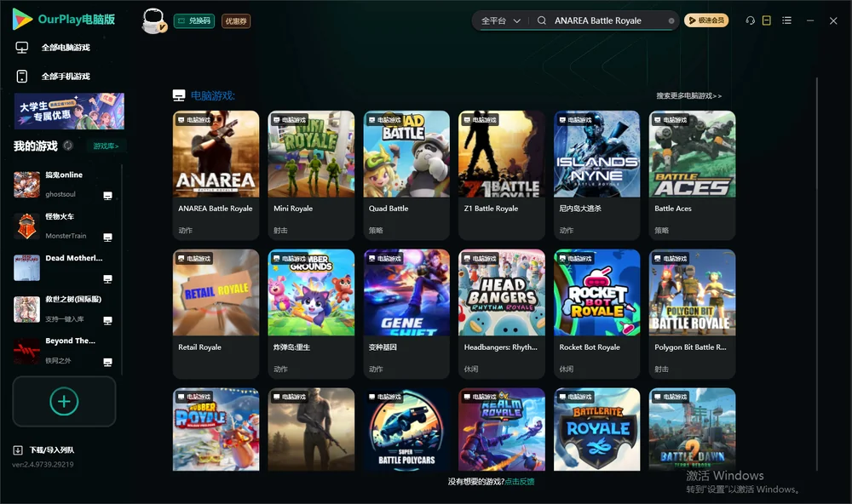This screenshot has width=852, height=504.
Task: Select Quad Battle game thumbnail
Action: click(x=406, y=154)
